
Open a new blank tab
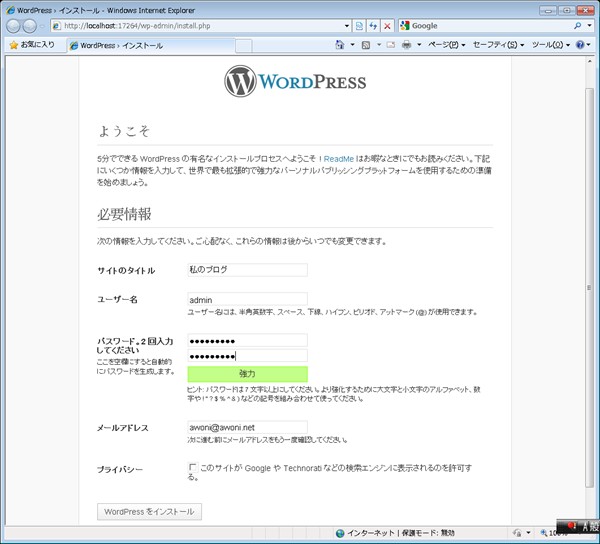(x=243, y=46)
